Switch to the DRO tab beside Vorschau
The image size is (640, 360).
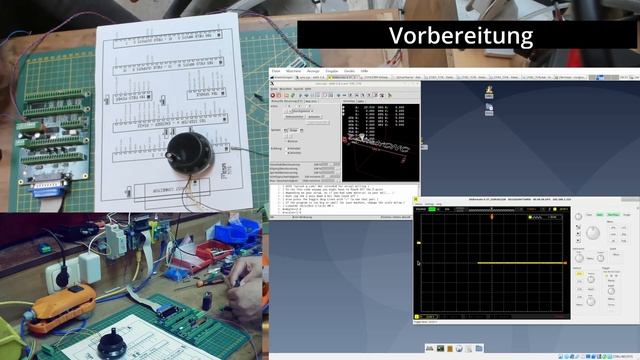(x=361, y=101)
